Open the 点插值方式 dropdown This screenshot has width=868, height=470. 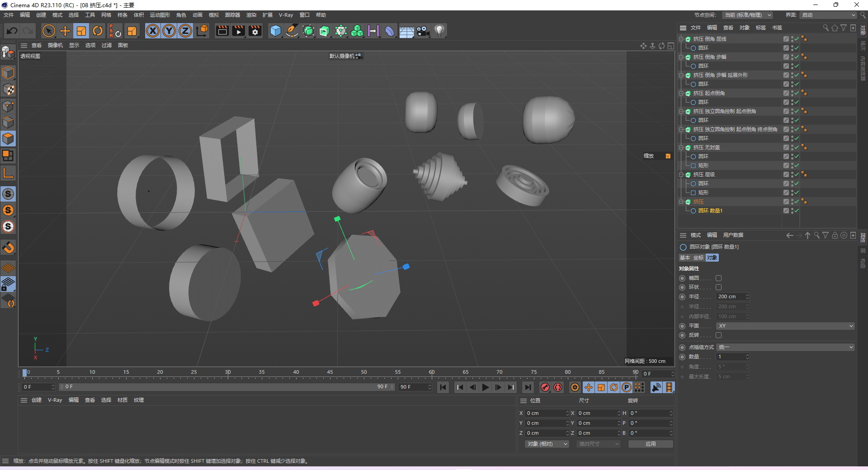[x=785, y=347]
